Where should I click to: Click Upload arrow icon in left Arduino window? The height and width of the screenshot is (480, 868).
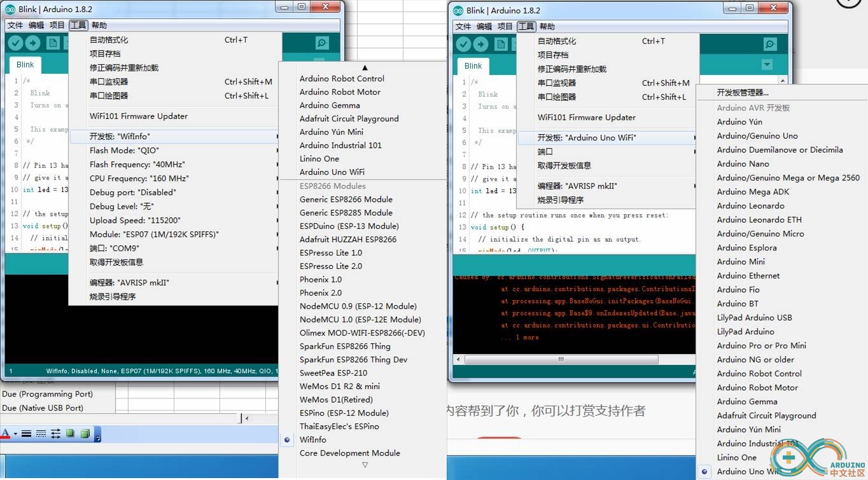pos(32,43)
